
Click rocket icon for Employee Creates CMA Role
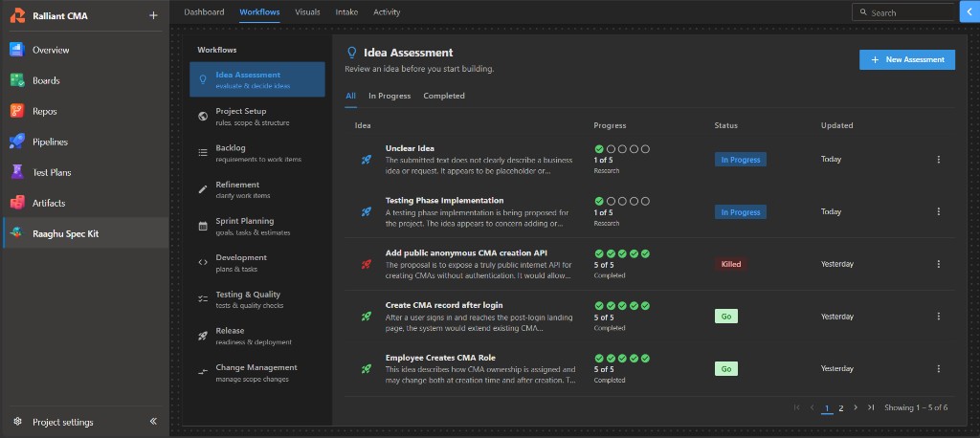click(367, 369)
